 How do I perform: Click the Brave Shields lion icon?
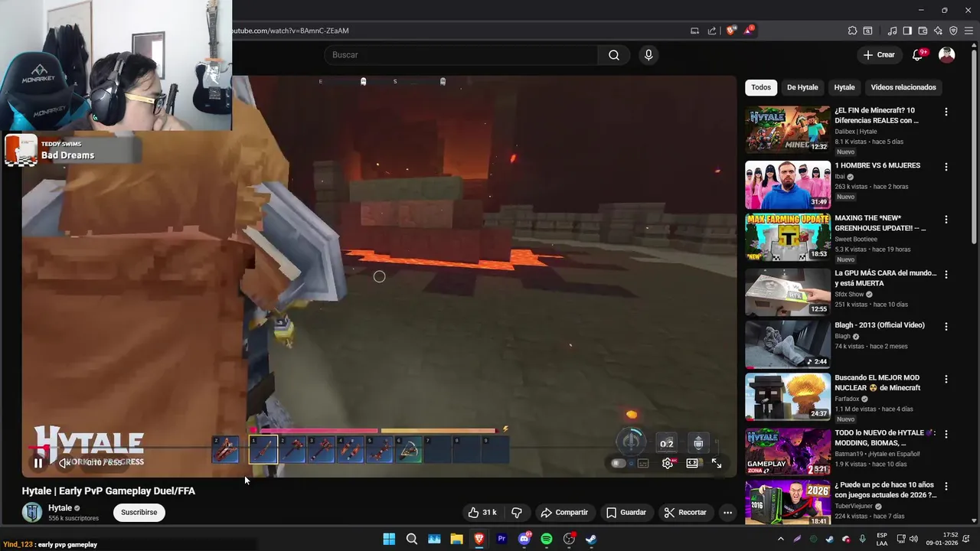(731, 31)
